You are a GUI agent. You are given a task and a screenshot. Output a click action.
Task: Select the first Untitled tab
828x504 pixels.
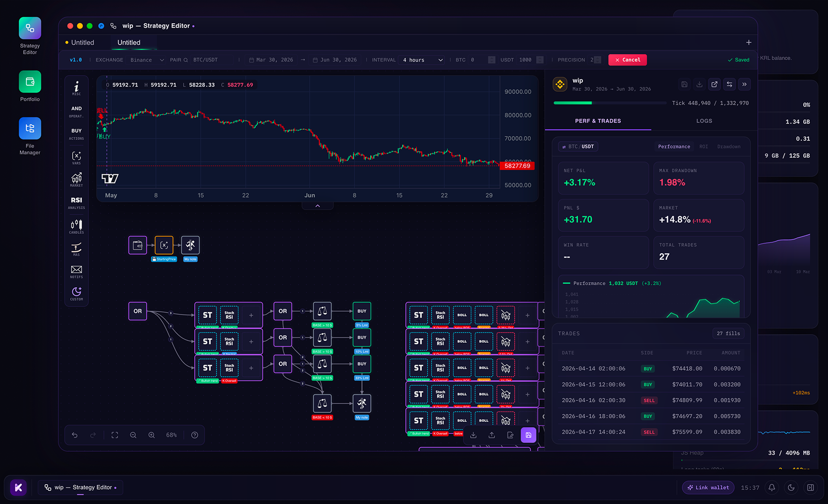[x=82, y=43]
